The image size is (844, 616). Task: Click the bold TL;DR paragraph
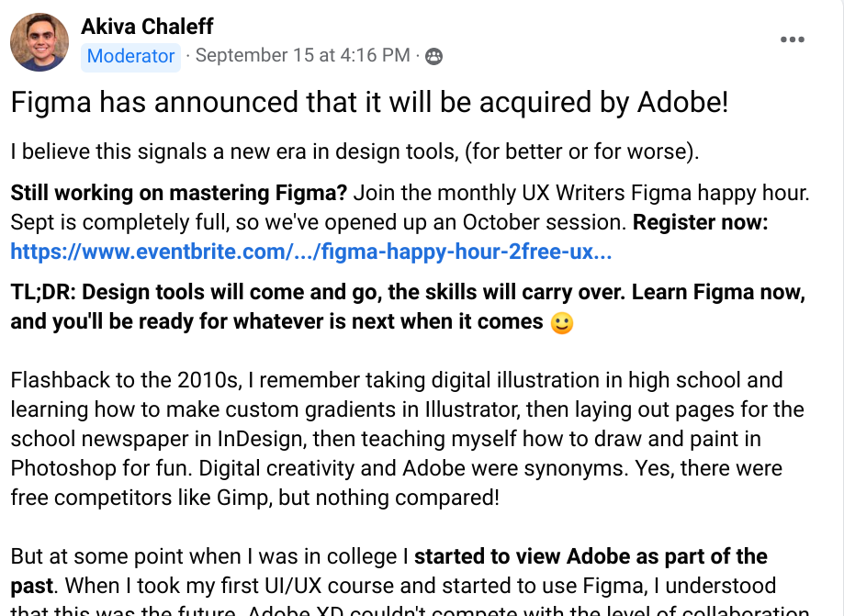point(408,307)
